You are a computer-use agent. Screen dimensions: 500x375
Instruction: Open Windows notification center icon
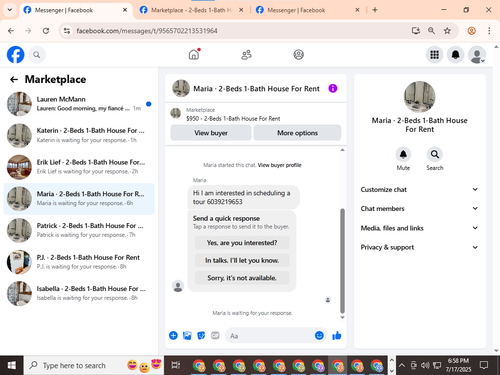[484, 366]
